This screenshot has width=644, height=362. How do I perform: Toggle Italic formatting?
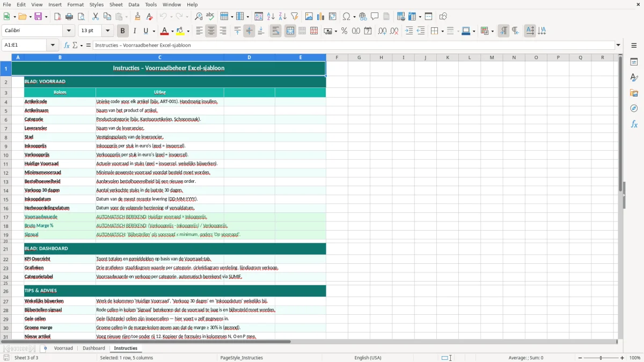[x=134, y=31]
